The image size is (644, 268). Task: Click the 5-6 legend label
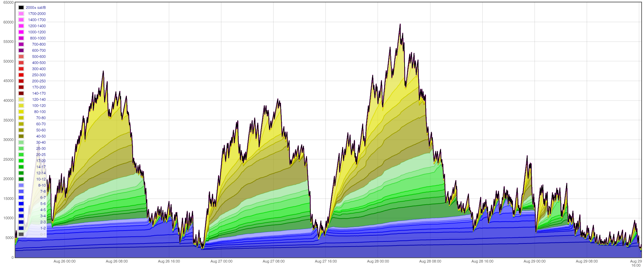tap(43, 204)
